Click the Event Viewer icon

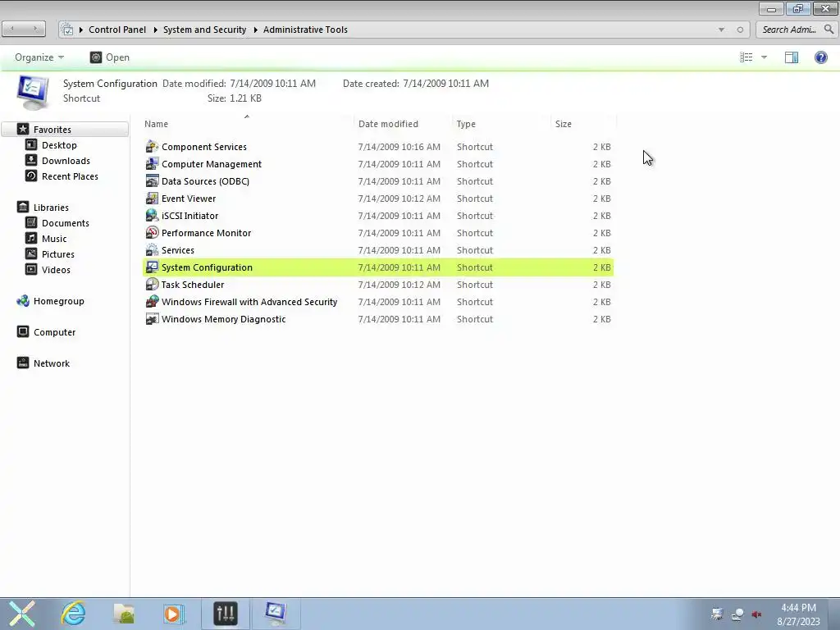coord(152,199)
